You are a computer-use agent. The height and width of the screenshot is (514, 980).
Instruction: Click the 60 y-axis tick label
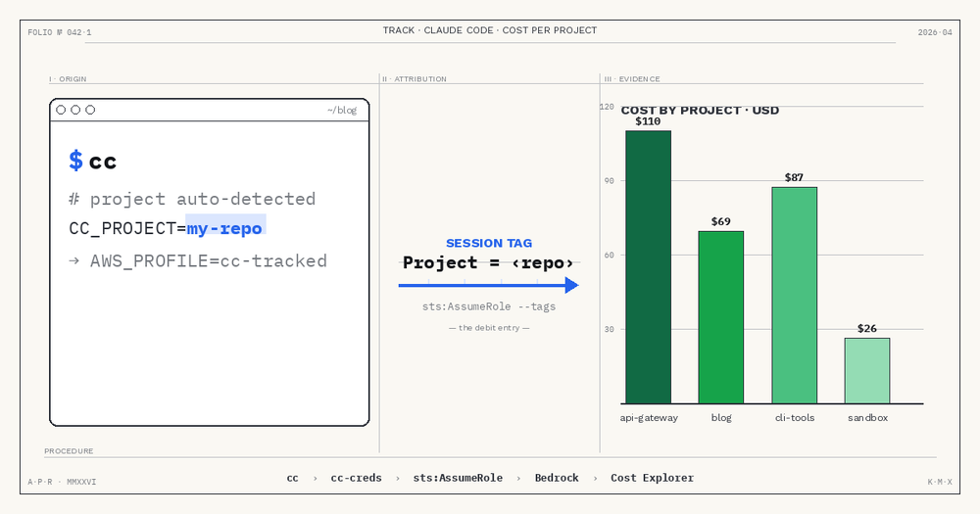610,255
